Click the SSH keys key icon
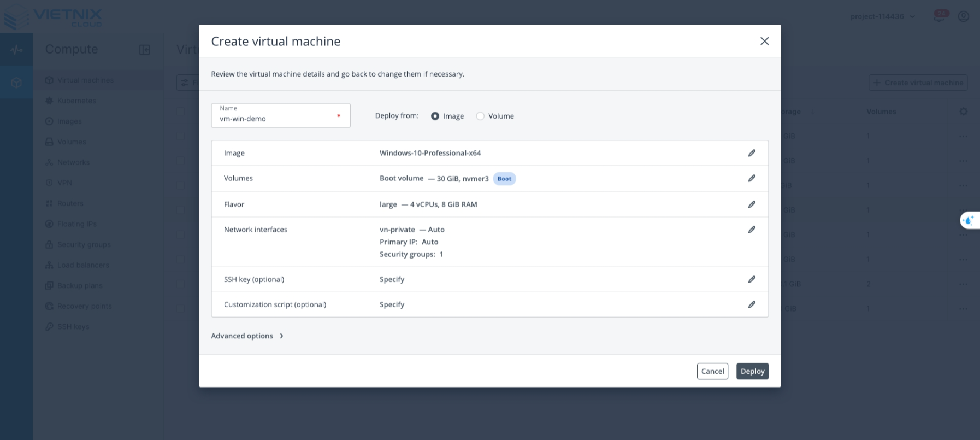 [x=49, y=327]
